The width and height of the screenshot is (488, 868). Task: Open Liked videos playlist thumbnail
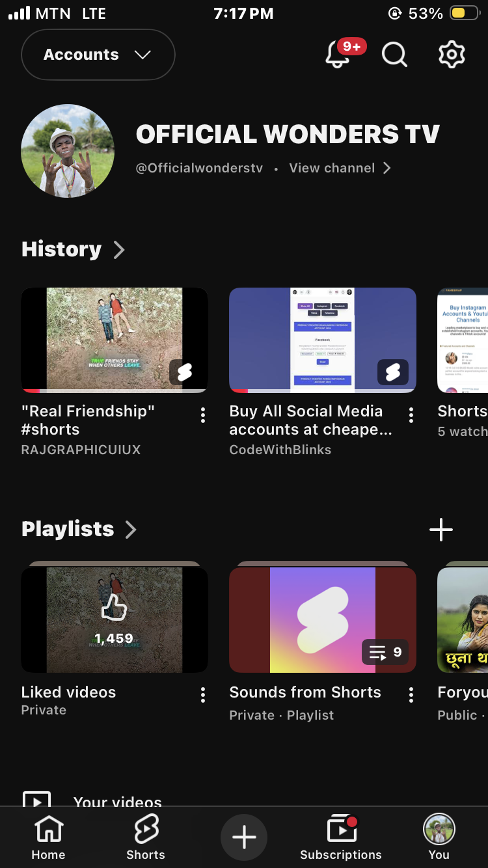pos(115,619)
